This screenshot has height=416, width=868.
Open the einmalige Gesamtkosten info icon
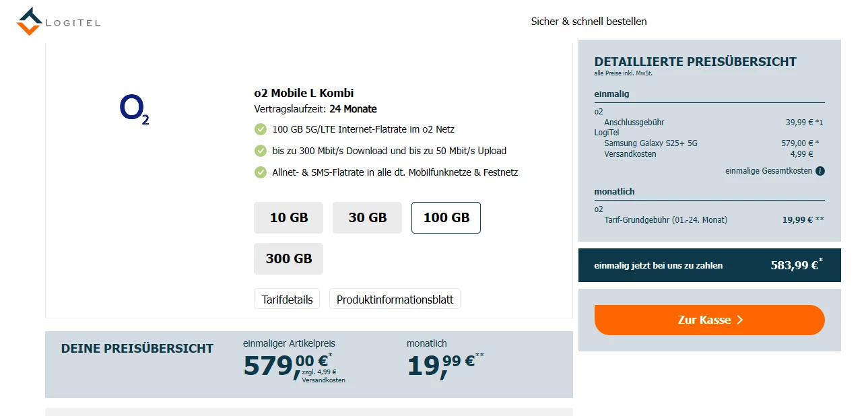[x=820, y=171]
